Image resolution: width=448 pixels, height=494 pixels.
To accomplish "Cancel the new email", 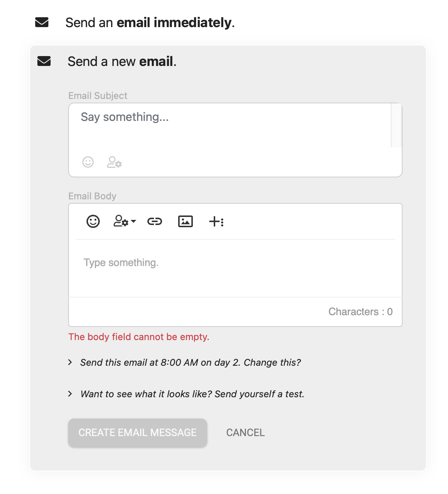I will click(246, 433).
